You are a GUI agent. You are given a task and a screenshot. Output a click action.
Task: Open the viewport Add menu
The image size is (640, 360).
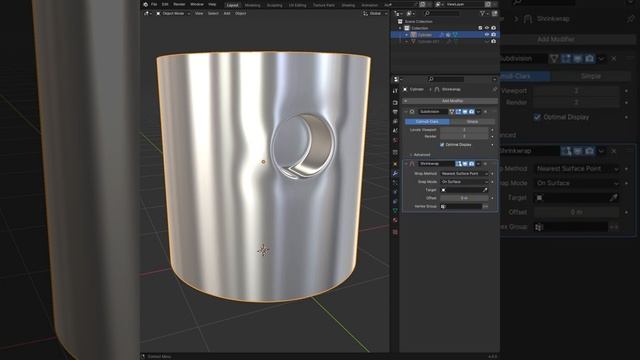coord(227,13)
